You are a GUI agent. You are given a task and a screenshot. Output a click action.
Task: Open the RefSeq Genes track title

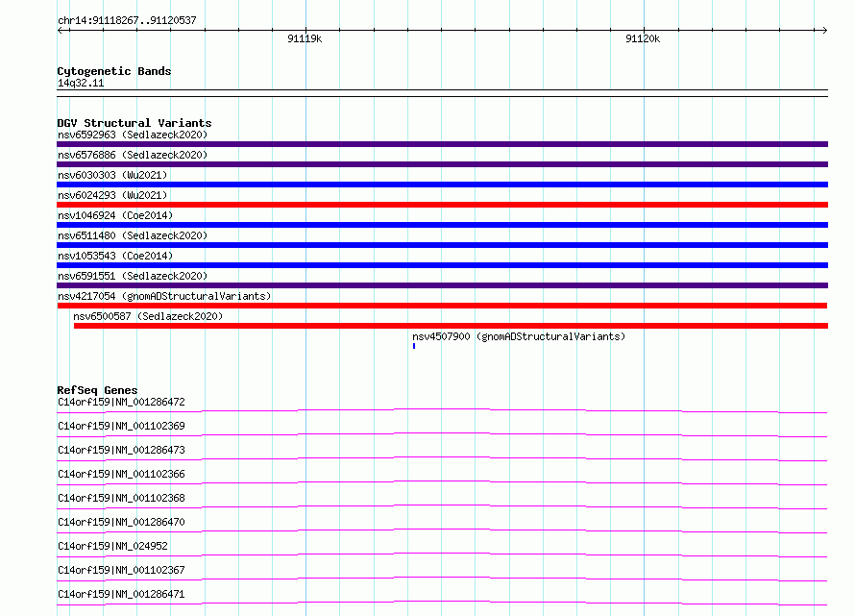[x=97, y=390]
